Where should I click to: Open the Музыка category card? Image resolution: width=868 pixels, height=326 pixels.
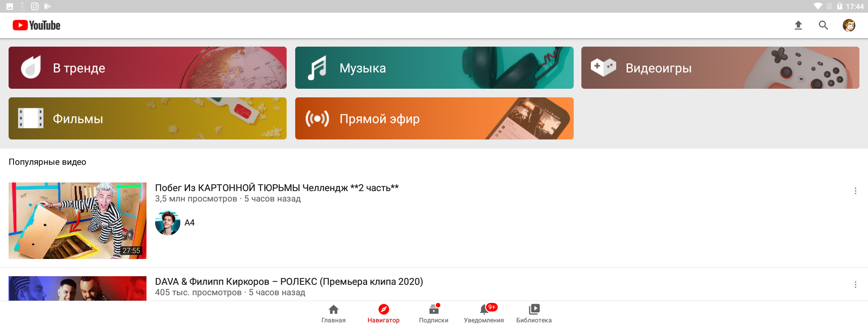pyautogui.click(x=434, y=68)
